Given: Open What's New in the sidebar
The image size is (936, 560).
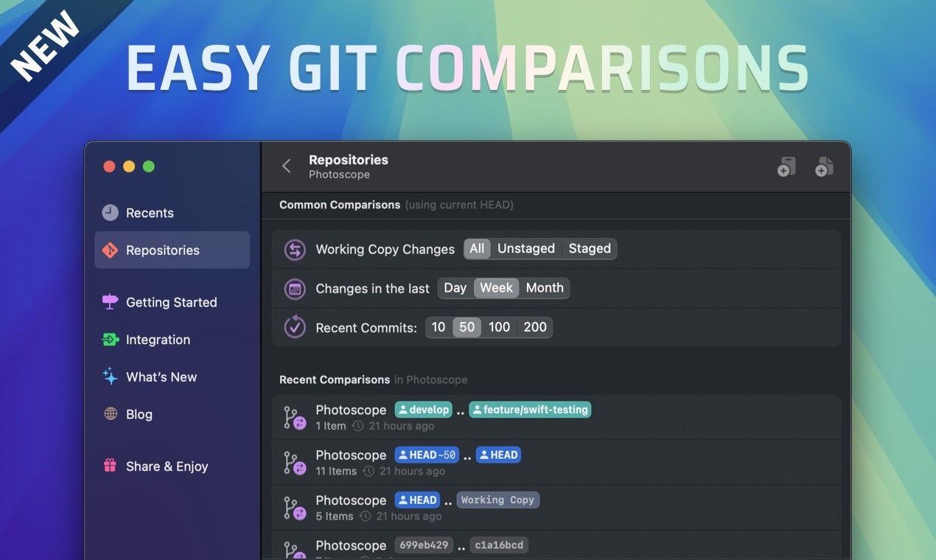Looking at the screenshot, I should coord(172,377).
